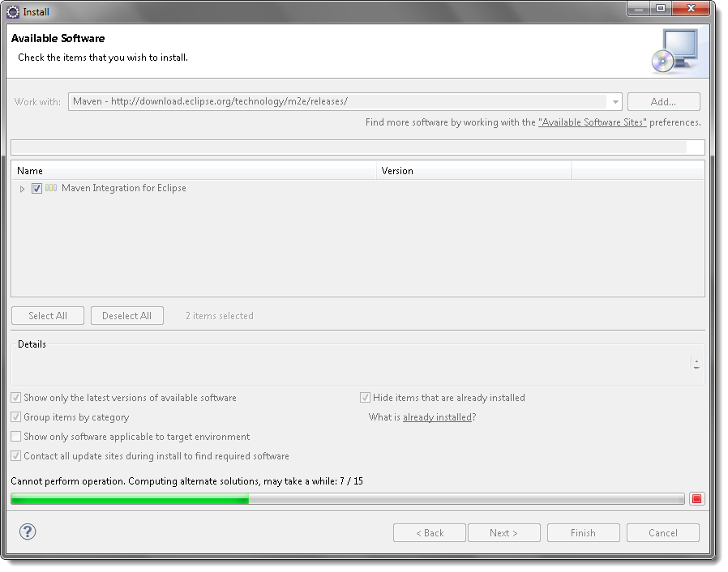Viewport: 728px width, 572px height.
Task: Click the green progress bar
Action: (347, 499)
